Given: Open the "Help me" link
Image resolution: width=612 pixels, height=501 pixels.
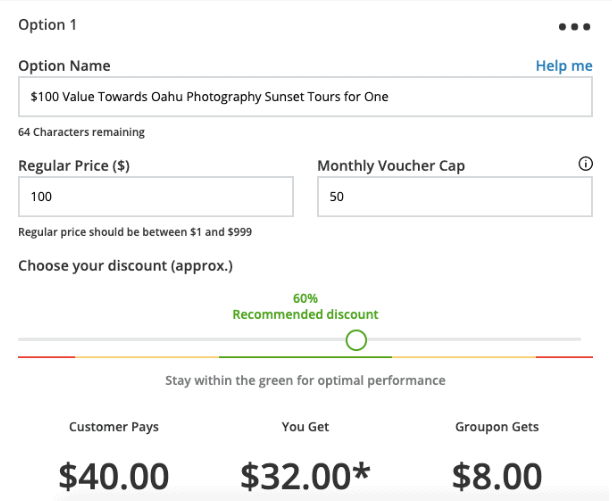Looking at the screenshot, I should click(564, 66).
